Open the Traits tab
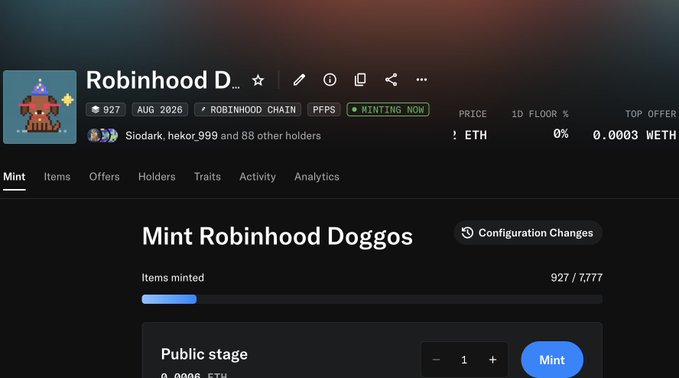The height and width of the screenshot is (378, 679). pos(207,177)
